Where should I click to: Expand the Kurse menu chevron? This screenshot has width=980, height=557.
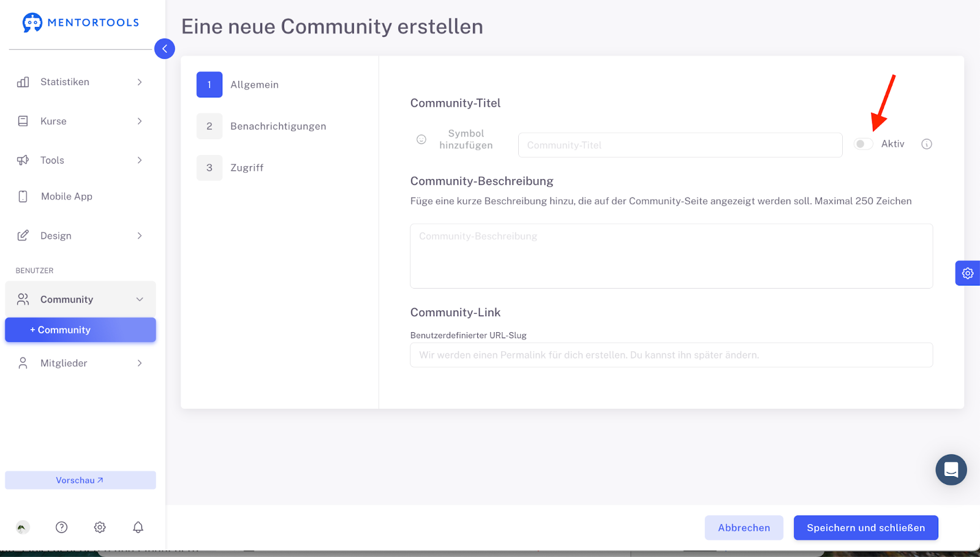tap(140, 121)
